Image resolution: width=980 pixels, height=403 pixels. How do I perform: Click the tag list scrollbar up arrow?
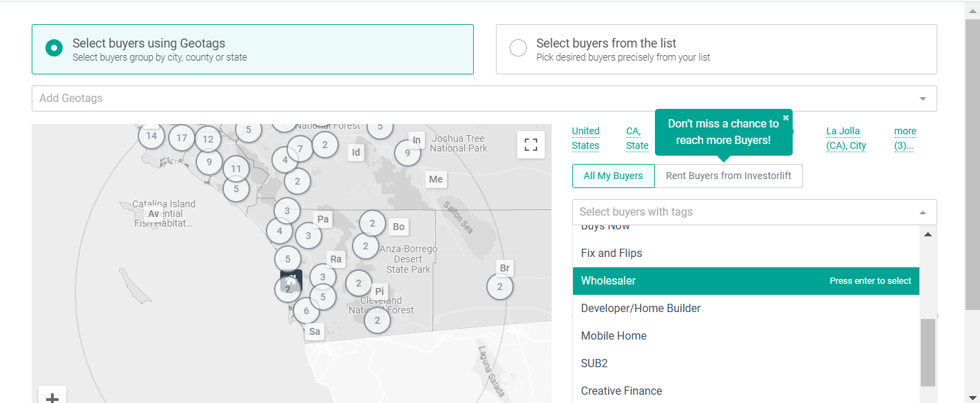pyautogui.click(x=928, y=234)
